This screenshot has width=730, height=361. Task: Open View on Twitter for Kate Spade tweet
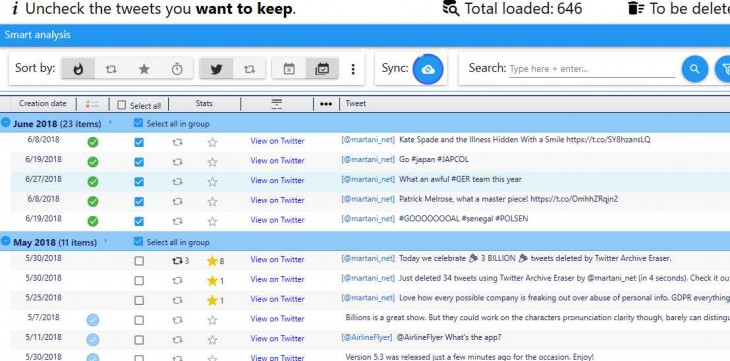point(277,141)
